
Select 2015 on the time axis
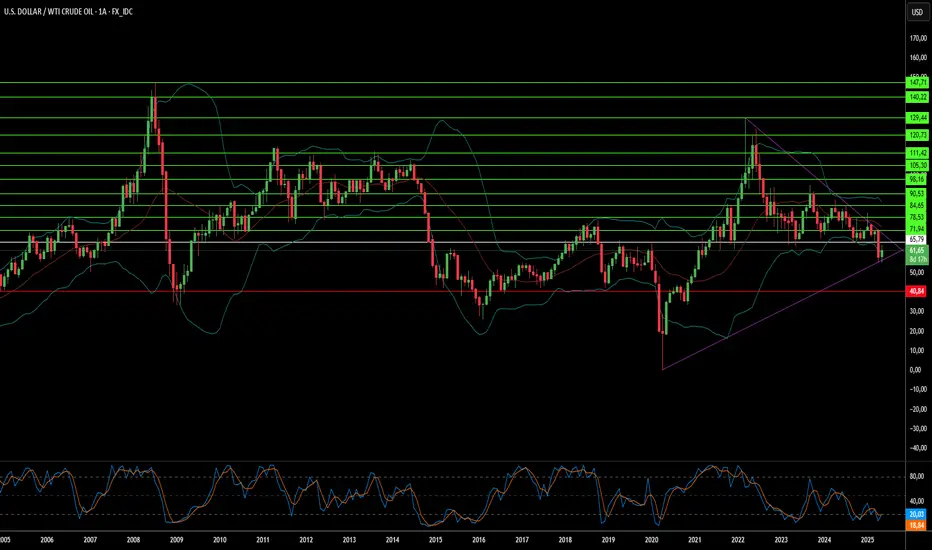tap(435, 539)
